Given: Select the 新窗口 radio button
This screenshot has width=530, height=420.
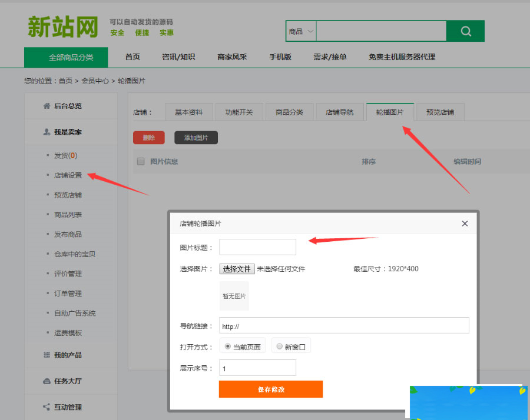Looking at the screenshot, I should (279, 346).
